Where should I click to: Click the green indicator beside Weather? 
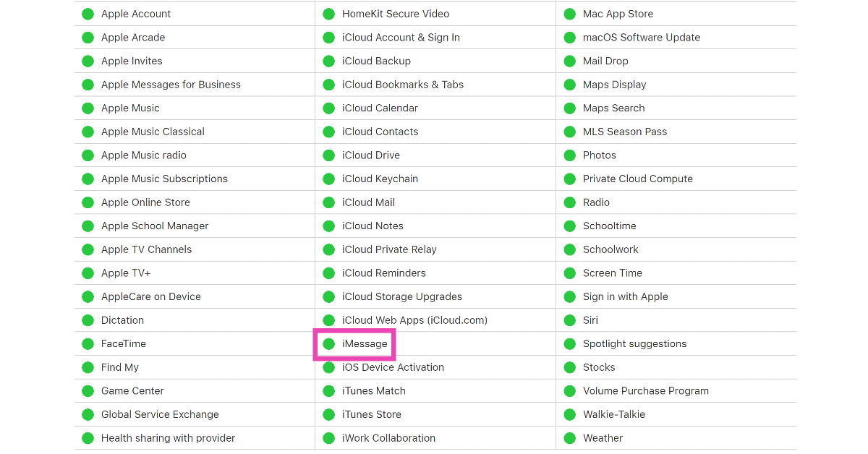coord(569,438)
